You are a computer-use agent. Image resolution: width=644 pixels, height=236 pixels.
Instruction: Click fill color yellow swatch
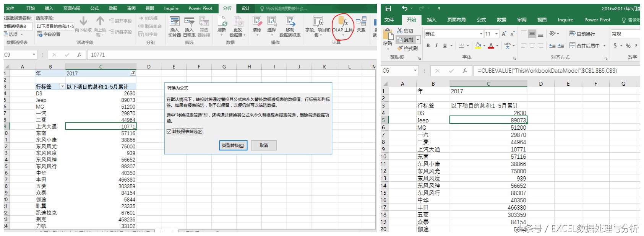[x=478, y=46]
